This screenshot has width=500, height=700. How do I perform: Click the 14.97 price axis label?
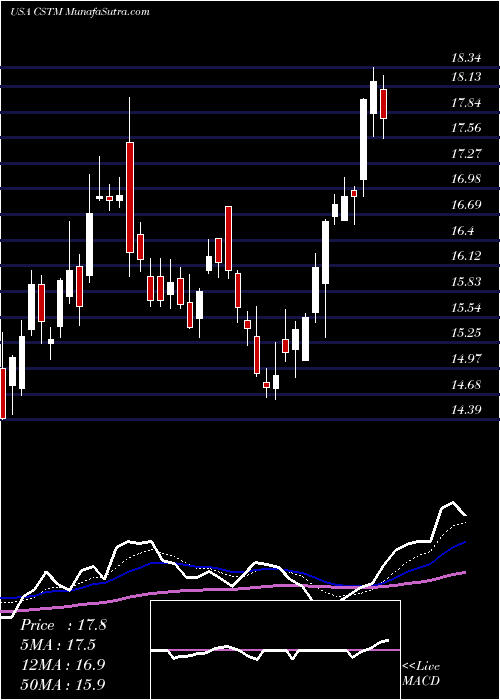coord(466,359)
